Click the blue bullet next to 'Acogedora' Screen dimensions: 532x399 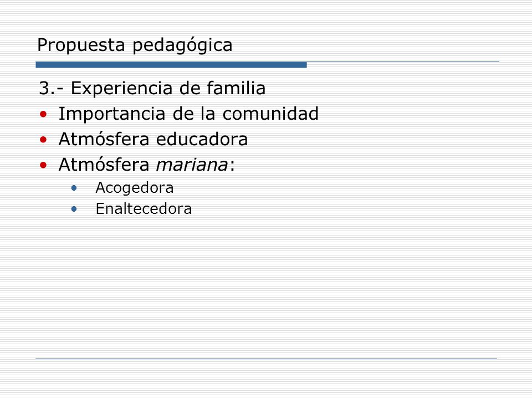tap(74, 188)
